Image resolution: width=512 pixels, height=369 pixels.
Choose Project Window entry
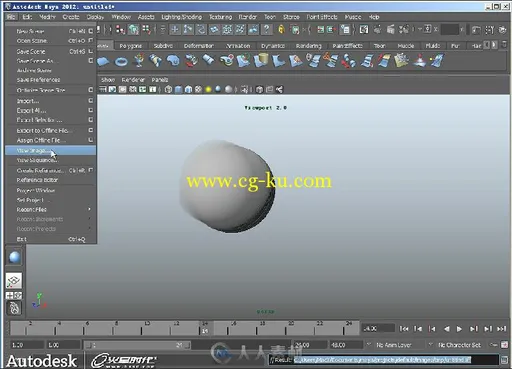[50, 190]
